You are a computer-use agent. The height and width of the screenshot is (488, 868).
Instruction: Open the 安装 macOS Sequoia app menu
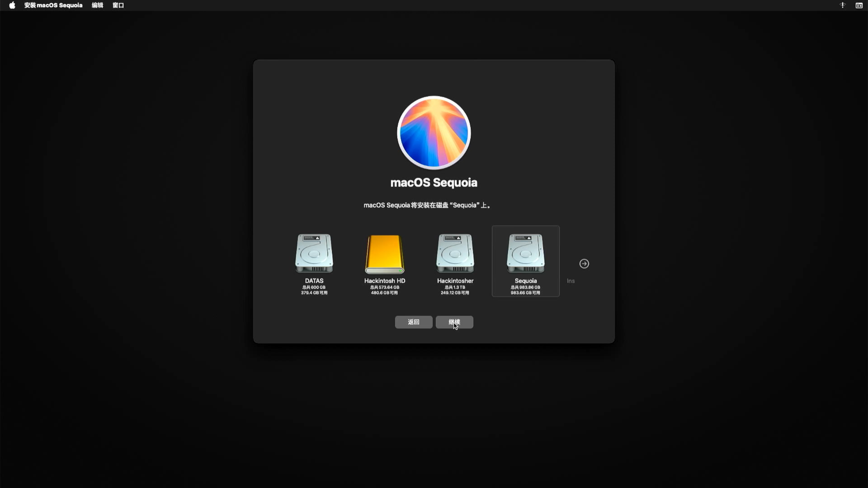click(53, 5)
